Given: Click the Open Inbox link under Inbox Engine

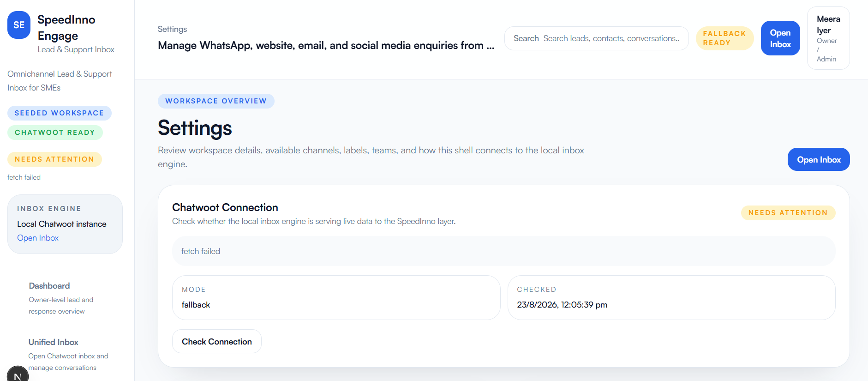Looking at the screenshot, I should pos(38,238).
